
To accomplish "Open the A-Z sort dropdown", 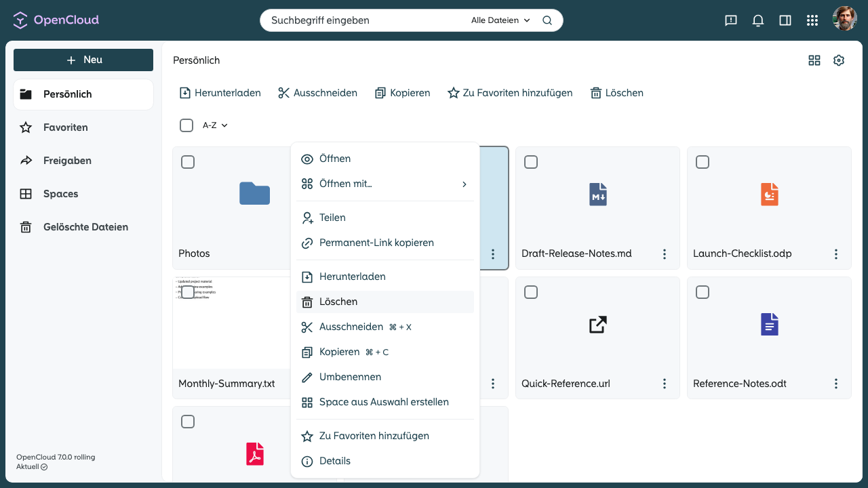I will click(x=215, y=125).
